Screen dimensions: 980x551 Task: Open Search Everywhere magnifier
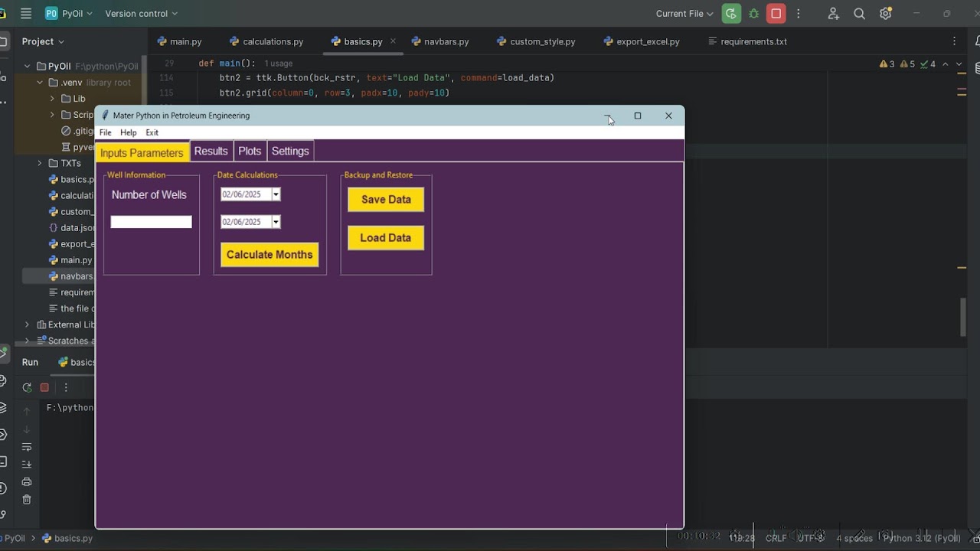[859, 13]
